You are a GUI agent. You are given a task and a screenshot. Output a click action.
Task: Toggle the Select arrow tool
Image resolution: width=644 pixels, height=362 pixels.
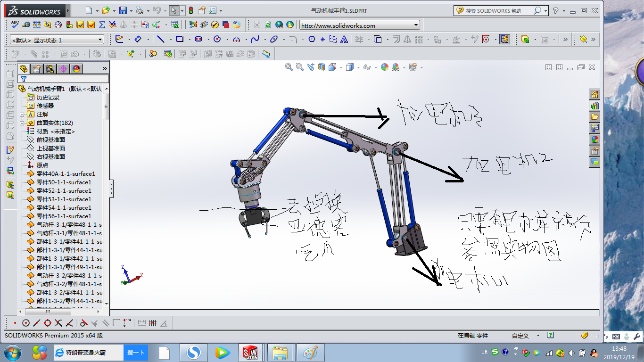click(173, 10)
